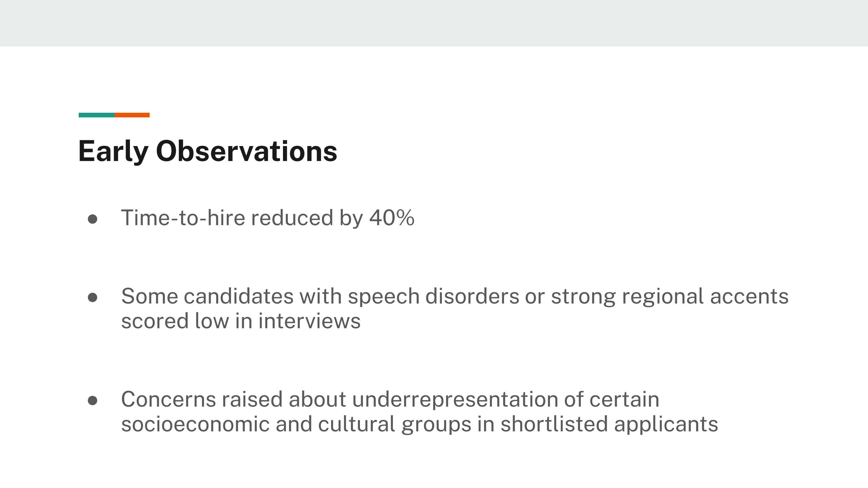868x488 pixels.
Task: Click the word Early in the title
Action: click(x=113, y=151)
